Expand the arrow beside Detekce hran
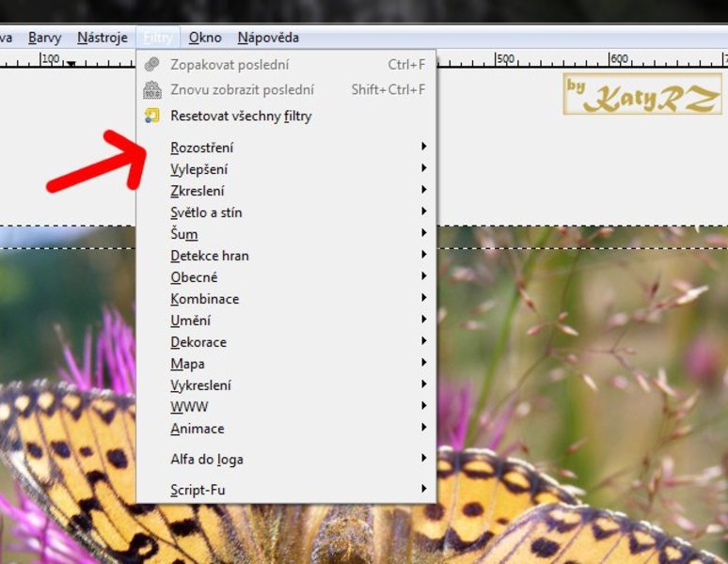The width and height of the screenshot is (728, 564). pos(423,255)
